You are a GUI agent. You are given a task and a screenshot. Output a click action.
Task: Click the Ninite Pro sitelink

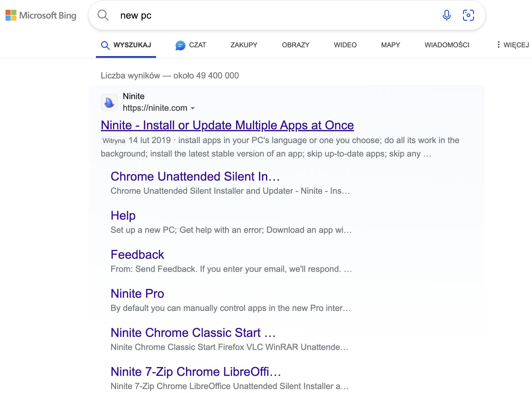point(137,294)
